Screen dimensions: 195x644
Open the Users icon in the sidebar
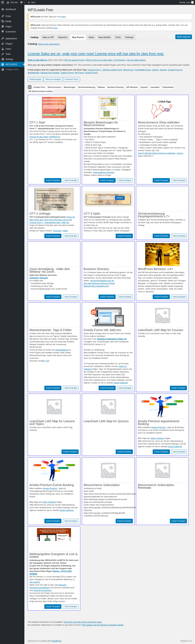(x=3, y=49)
